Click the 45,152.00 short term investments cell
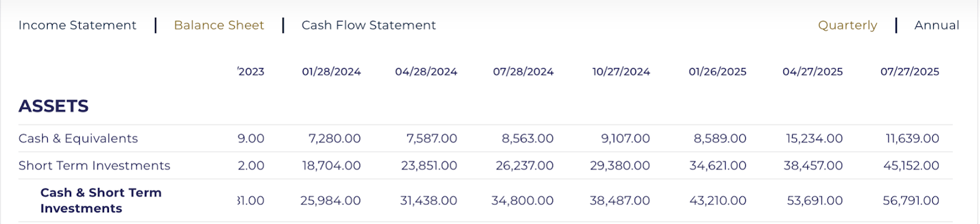Screen dimensions: 980x224 click(911, 166)
